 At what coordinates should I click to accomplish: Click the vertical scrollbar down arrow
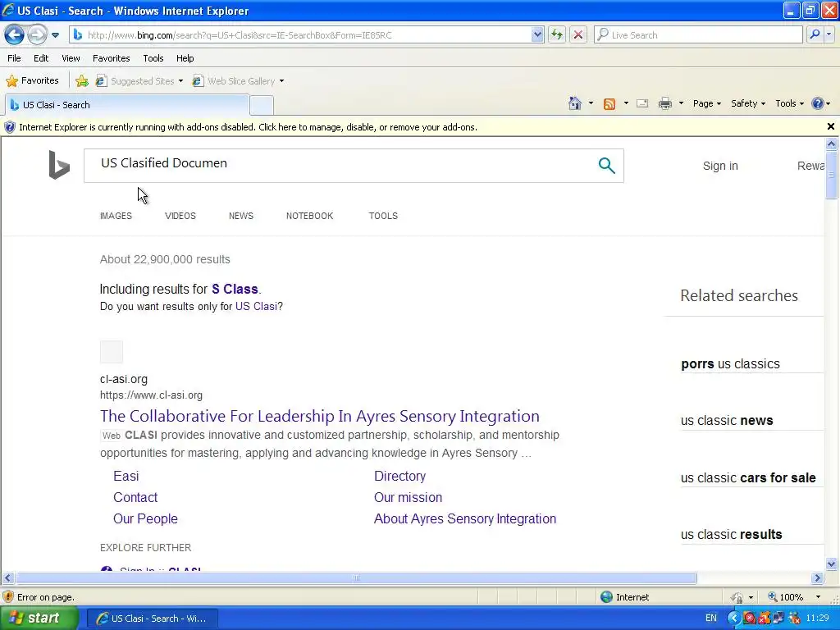pyautogui.click(x=832, y=564)
